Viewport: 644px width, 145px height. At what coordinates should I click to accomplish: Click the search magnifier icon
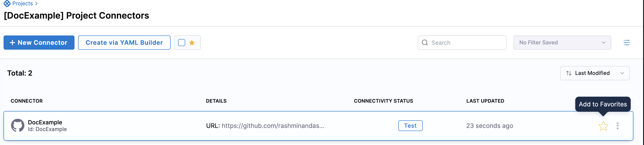[425, 43]
